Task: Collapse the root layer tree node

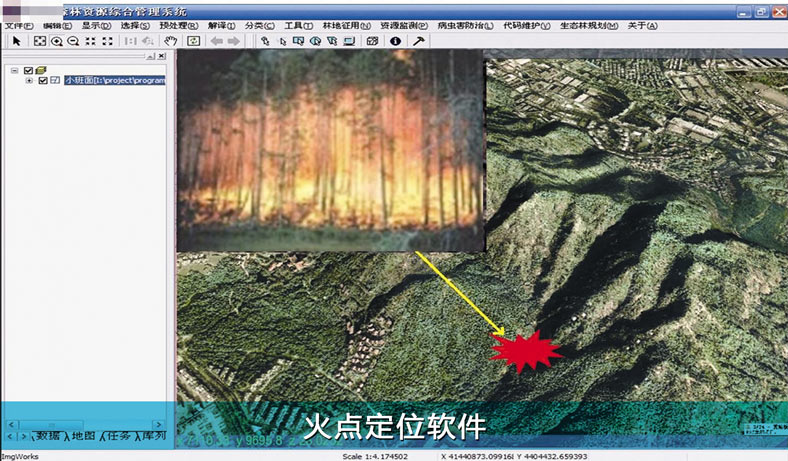Action: click(15, 70)
